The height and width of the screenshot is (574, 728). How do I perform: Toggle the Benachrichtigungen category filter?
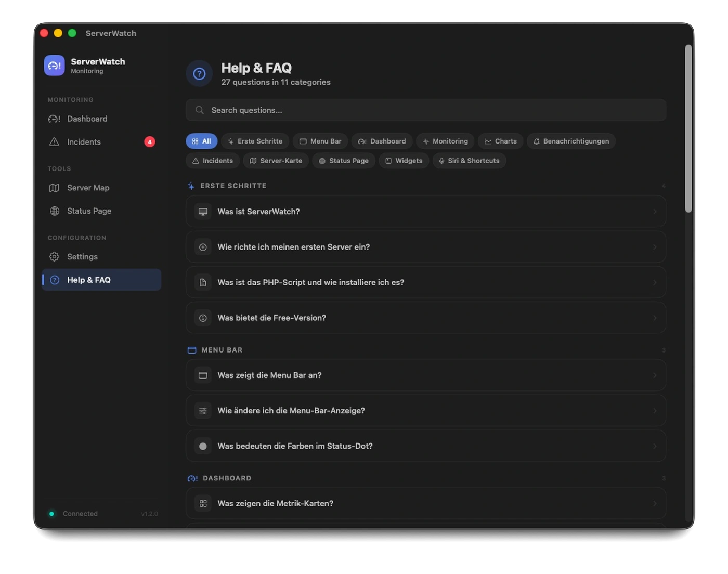tap(571, 141)
